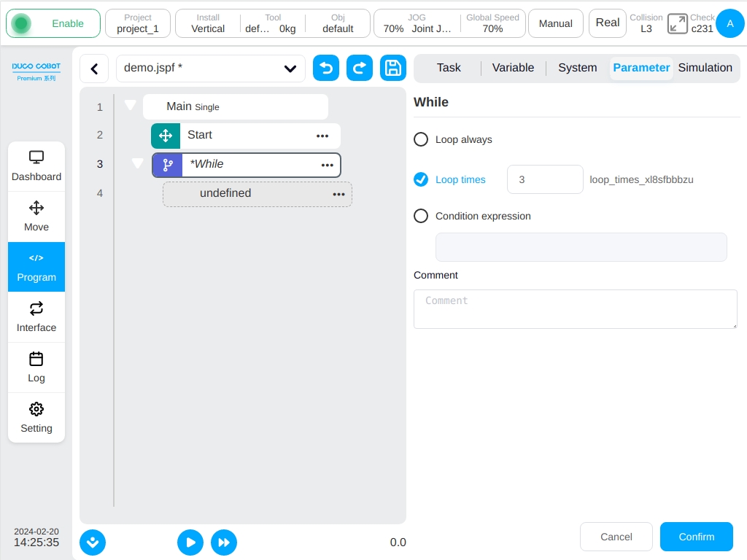The image size is (747, 560).
Task: Click the Confirm button
Action: click(x=696, y=537)
